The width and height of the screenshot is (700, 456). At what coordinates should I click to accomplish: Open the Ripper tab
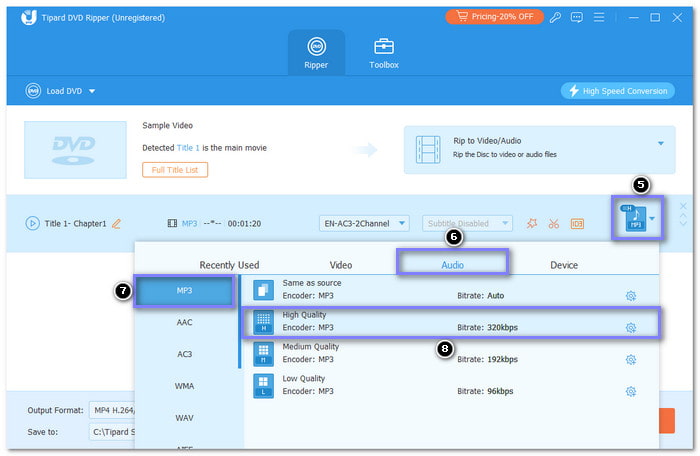pyautogui.click(x=316, y=53)
